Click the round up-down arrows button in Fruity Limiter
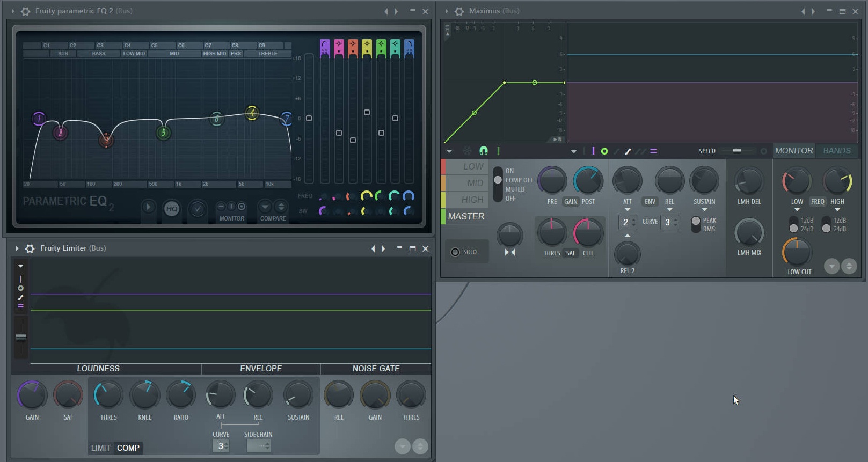The width and height of the screenshot is (868, 462). pyautogui.click(x=420, y=446)
